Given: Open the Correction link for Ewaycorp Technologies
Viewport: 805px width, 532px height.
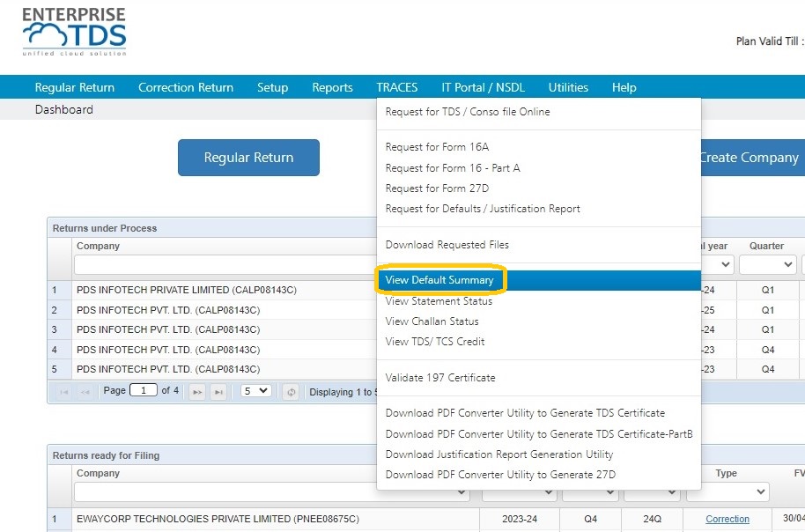Looking at the screenshot, I should coord(727,519).
